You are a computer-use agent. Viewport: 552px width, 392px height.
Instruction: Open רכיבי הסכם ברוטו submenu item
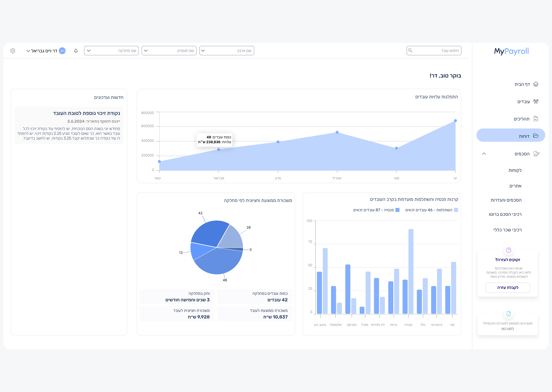505,214
